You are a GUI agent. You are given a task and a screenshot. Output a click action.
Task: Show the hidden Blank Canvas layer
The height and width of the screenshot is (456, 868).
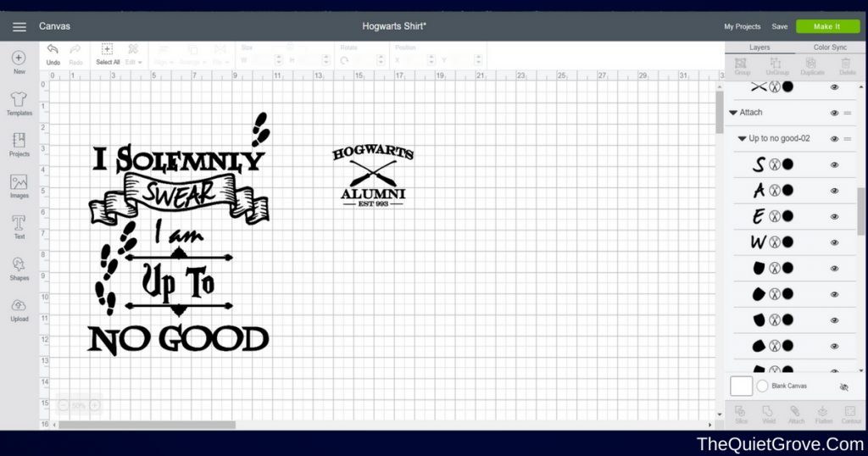point(843,386)
